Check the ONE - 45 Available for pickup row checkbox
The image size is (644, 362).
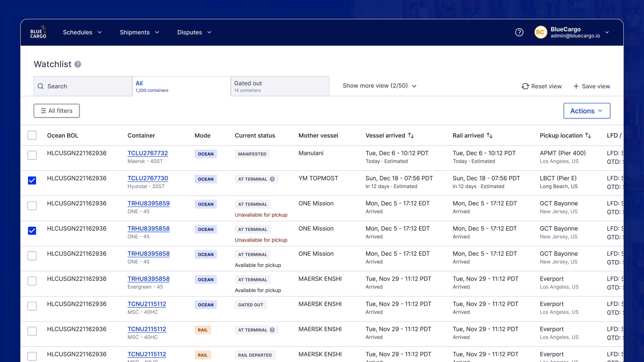32,256
